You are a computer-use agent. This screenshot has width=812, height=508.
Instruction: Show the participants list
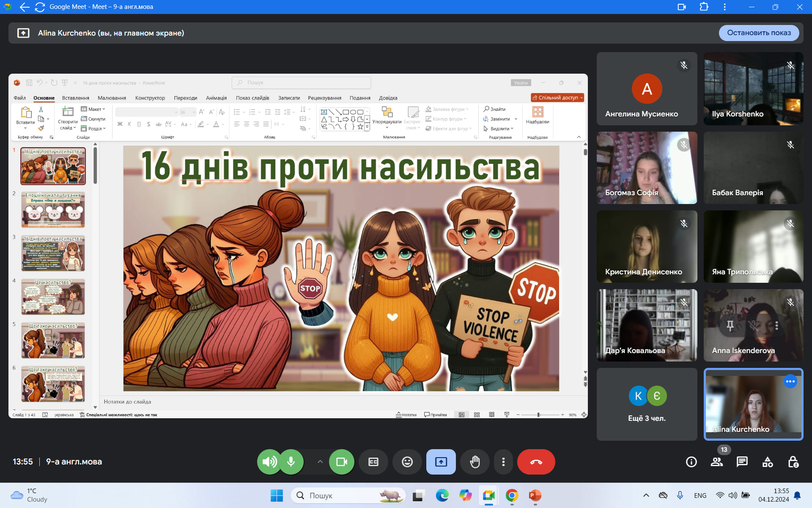(x=717, y=462)
